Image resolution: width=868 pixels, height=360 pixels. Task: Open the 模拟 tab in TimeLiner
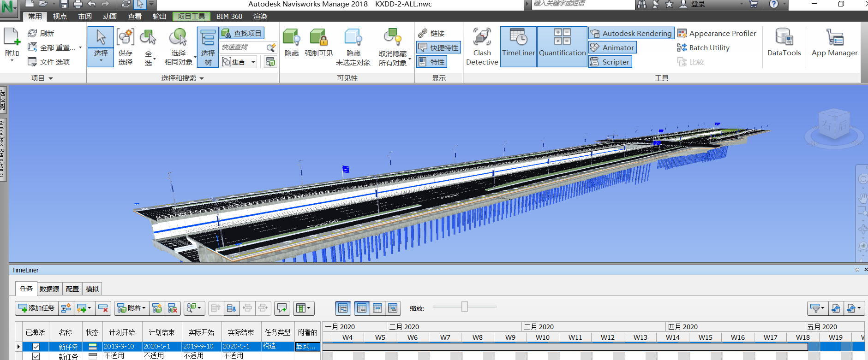point(92,289)
